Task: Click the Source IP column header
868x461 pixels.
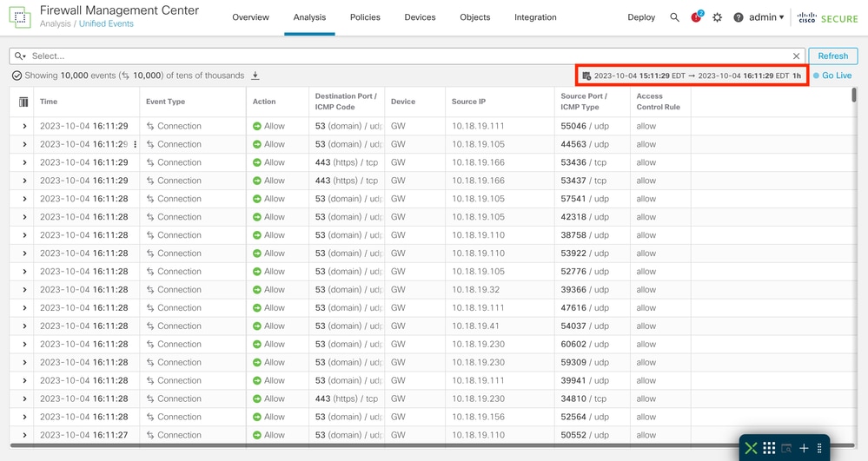Action: pos(468,102)
